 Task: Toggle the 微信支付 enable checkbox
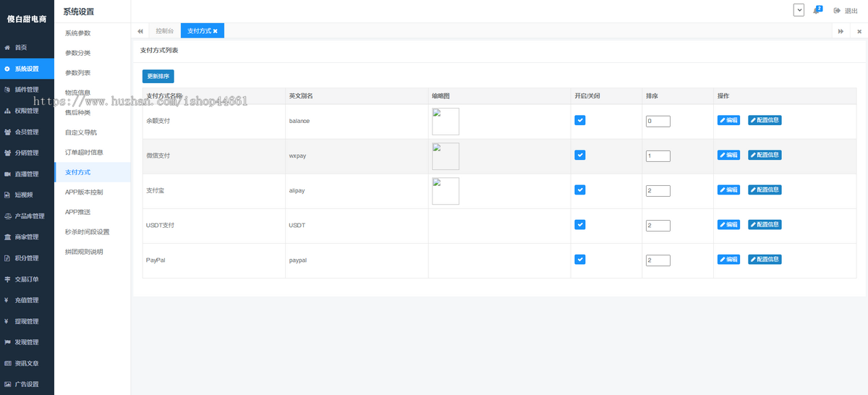(580, 156)
